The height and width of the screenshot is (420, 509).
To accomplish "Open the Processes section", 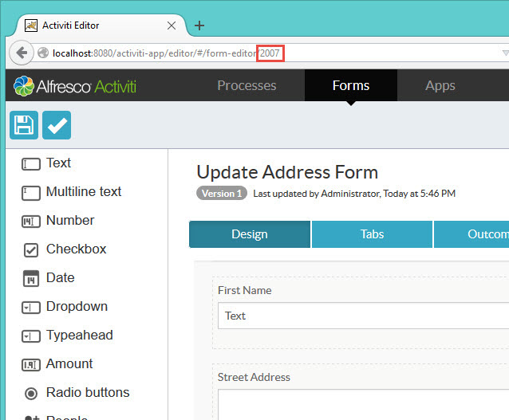I will coord(247,85).
